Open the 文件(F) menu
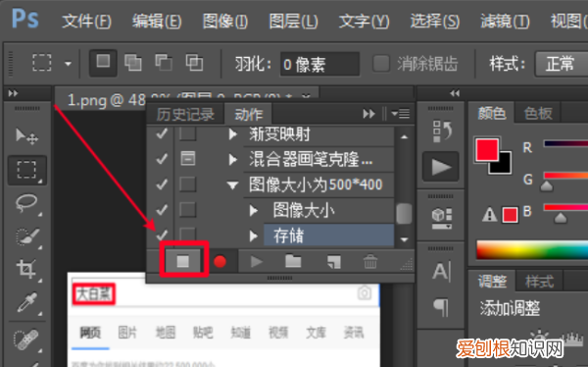Screen dimensions: 588x367 pyautogui.click(x=86, y=21)
